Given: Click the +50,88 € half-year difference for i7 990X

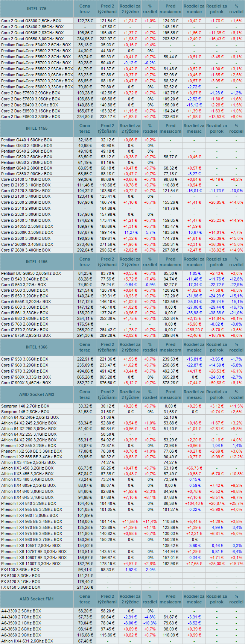Looking at the screenshot, I should [217, 383].
